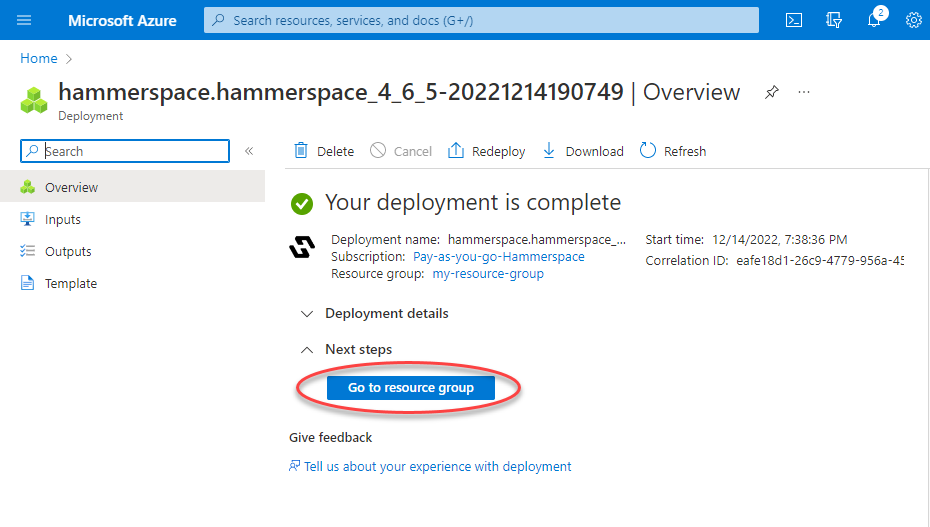Open the deployment experience feedback link
This screenshot has height=527, width=930.
(430, 467)
